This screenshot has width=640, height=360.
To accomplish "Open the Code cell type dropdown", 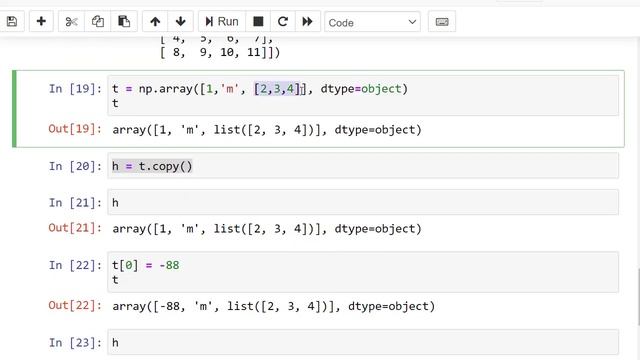I will 372,22.
